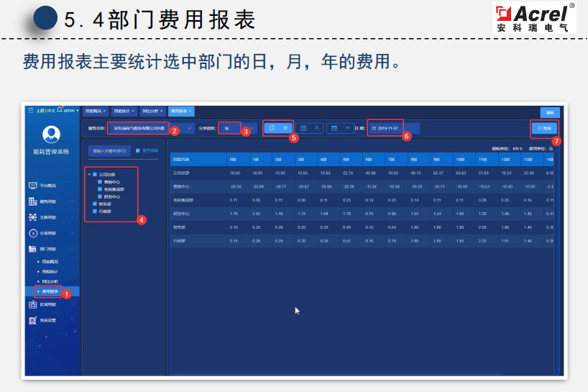
Task: Open the admin user dropdown
Action: [x=71, y=111]
